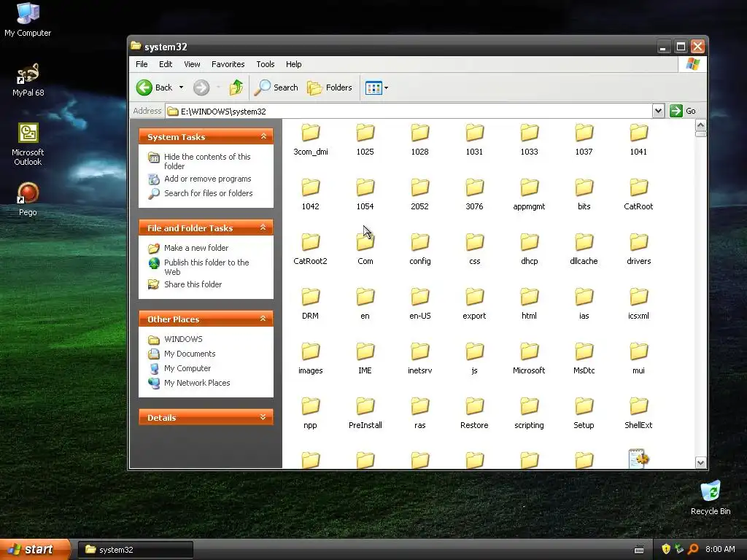Image resolution: width=747 pixels, height=560 pixels.
Task: Click into the address field E:\WINDOWS\system32
Action: (410, 111)
